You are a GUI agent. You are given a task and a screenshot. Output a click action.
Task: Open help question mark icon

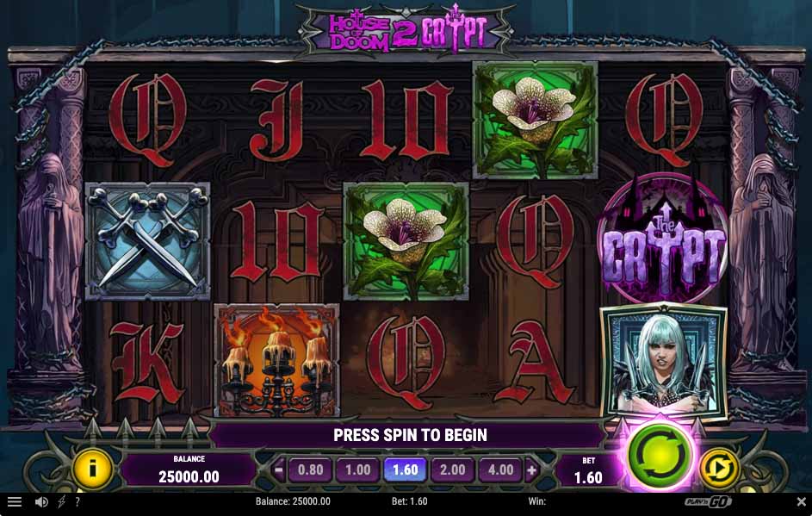77,501
